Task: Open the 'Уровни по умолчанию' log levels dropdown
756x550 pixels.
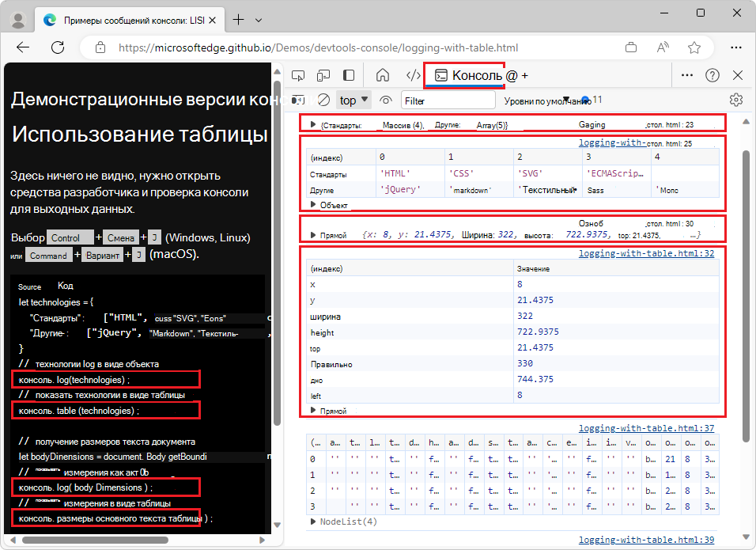Action: (x=546, y=100)
